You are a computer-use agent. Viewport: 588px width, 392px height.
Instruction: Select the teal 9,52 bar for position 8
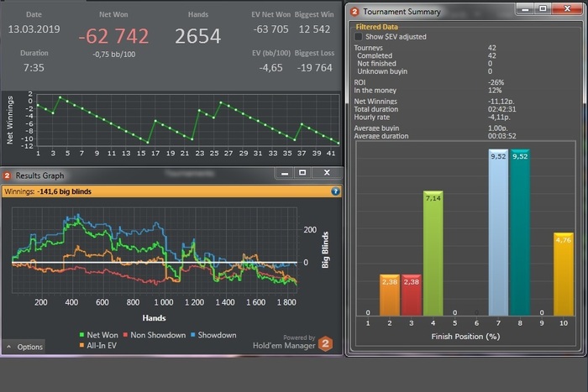coord(520,233)
